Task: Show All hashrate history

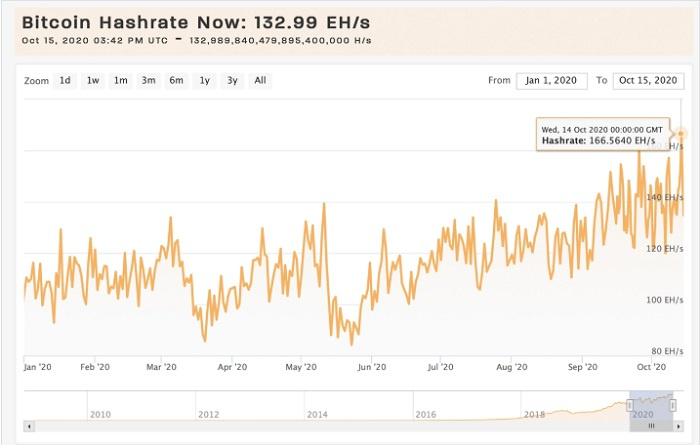Action: (x=260, y=81)
